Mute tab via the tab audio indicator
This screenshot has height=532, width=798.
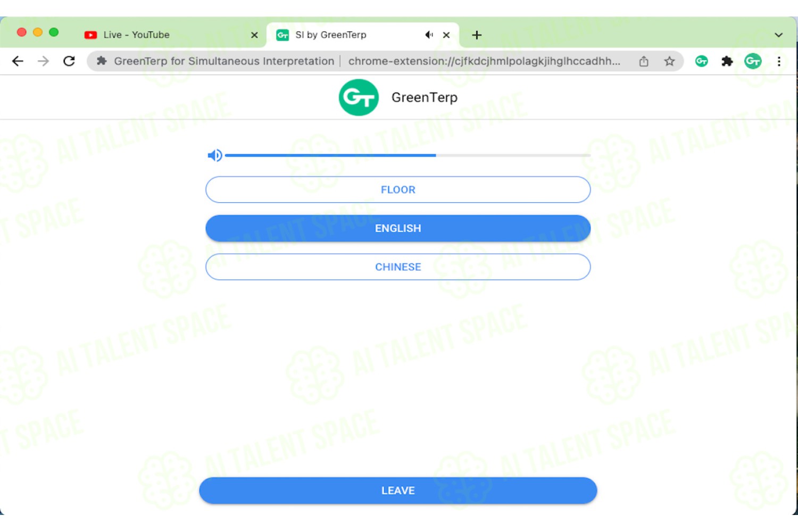pyautogui.click(x=429, y=35)
